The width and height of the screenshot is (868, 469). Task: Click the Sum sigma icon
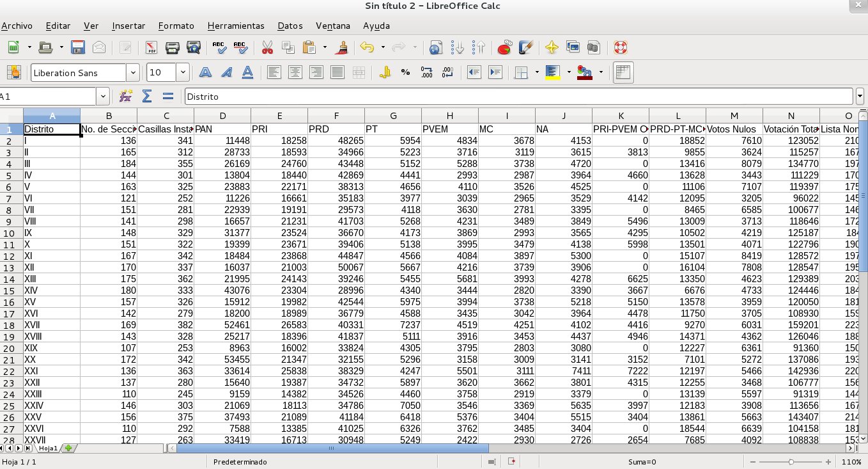click(x=147, y=96)
